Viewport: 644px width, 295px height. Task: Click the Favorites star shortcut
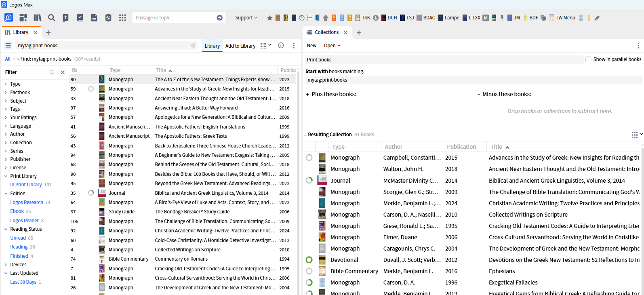pos(269,18)
